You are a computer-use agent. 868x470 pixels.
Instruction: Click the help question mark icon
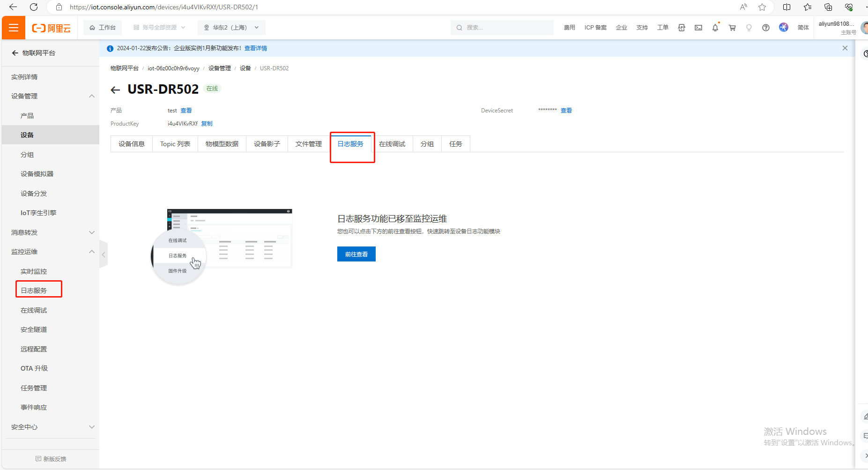click(x=765, y=28)
